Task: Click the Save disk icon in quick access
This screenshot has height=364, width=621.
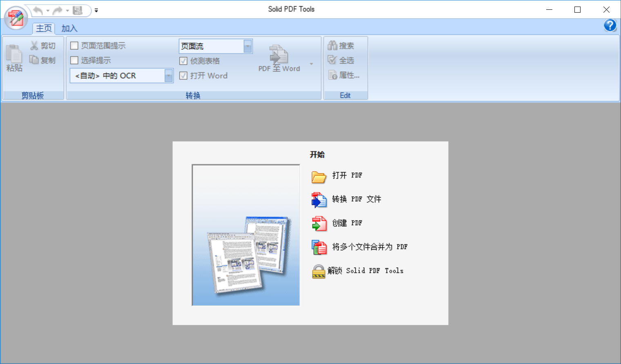Action: click(x=78, y=10)
